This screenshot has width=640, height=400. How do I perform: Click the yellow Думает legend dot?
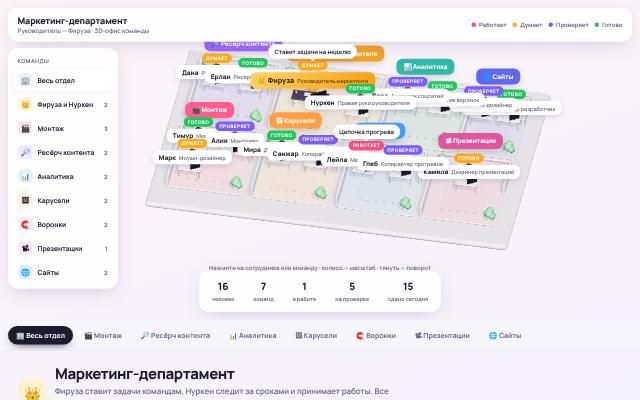[x=515, y=25]
